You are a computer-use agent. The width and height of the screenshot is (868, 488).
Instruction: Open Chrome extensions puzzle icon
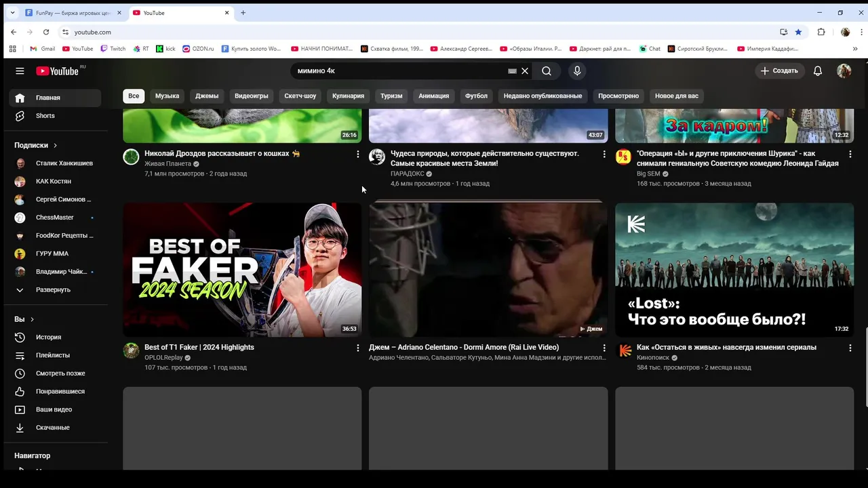[x=821, y=32]
